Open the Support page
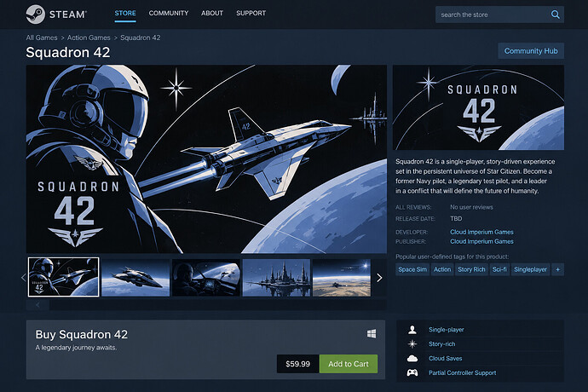588x392 pixels. pos(251,13)
